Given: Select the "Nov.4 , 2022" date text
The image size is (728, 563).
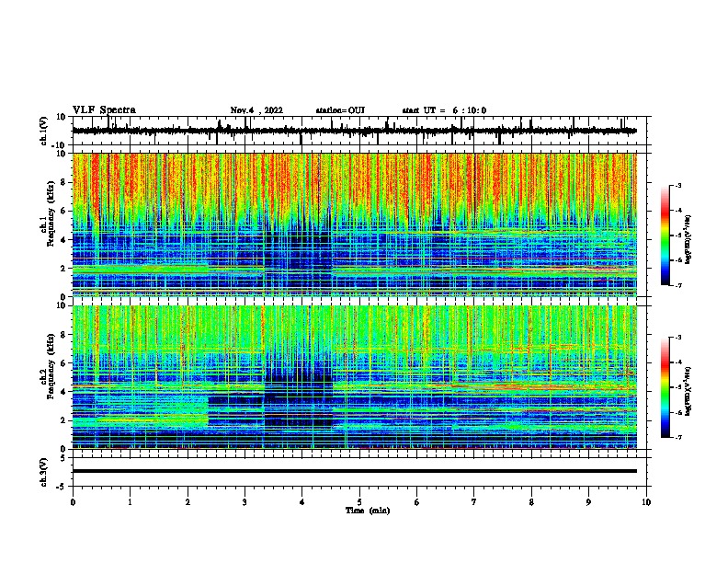Looking at the screenshot, I should coord(256,110).
